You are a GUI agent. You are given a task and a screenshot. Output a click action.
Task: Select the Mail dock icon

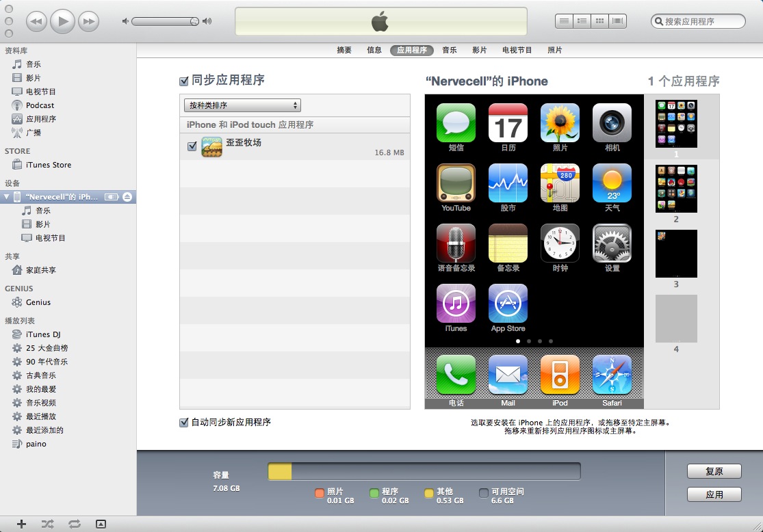(x=508, y=375)
